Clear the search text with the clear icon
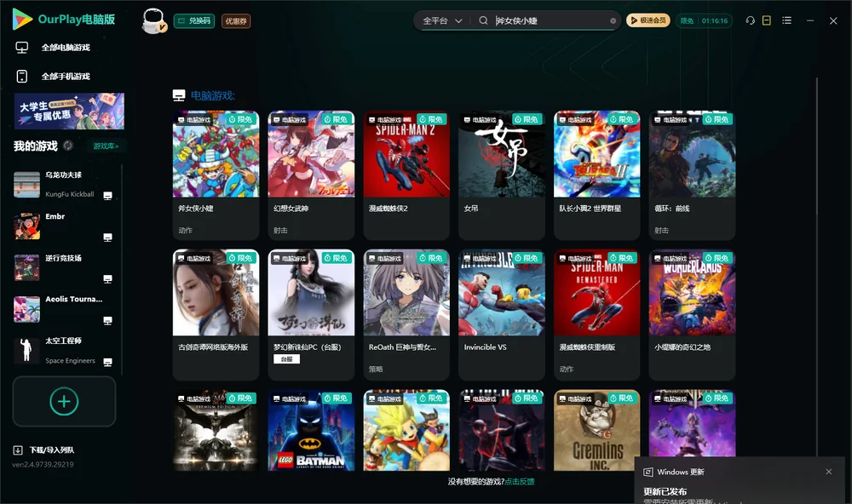This screenshot has width=852, height=504. (613, 21)
